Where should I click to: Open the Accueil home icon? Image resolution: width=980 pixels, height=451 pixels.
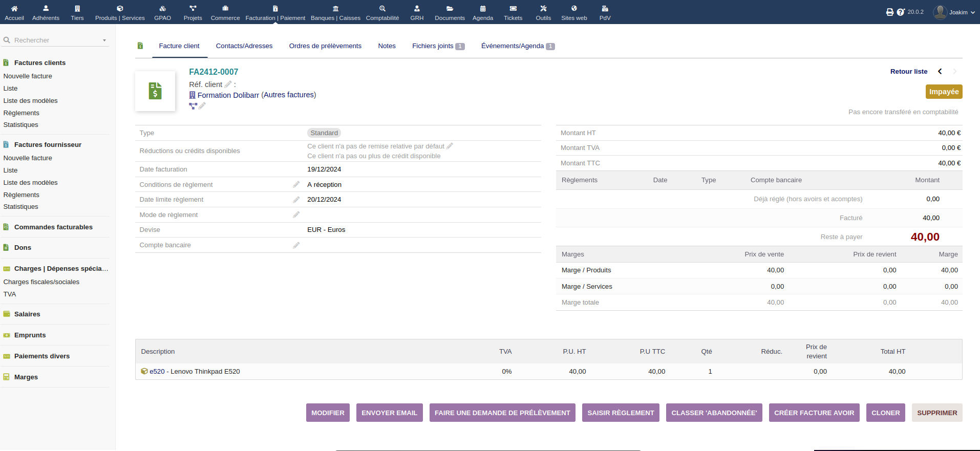coord(14,8)
